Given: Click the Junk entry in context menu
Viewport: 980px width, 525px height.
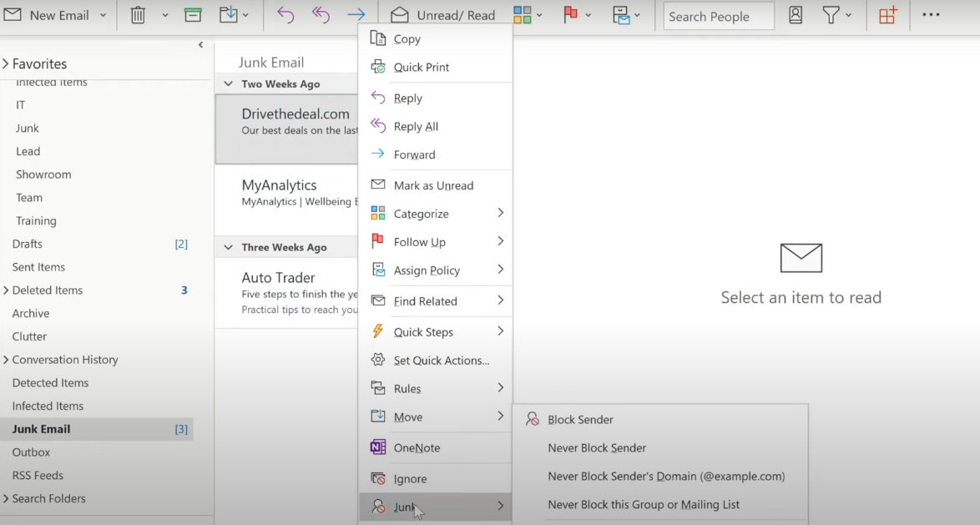Looking at the screenshot, I should click(436, 507).
